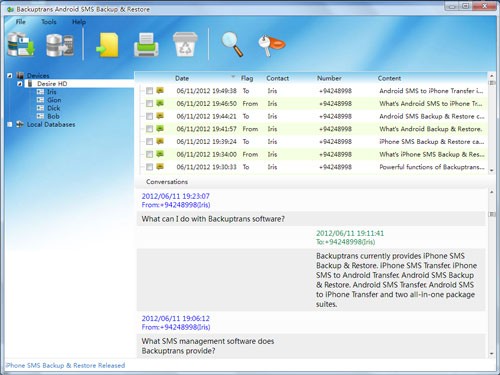Select Iris in the contacts tree

[x=52, y=92]
